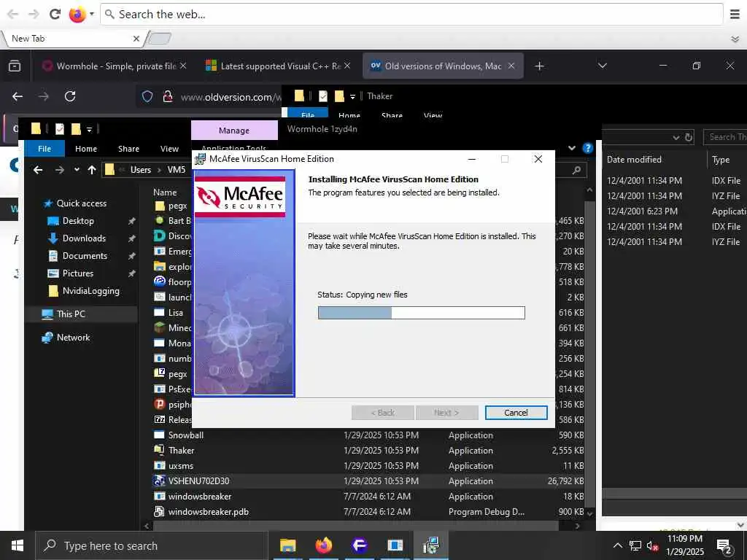Screen dimensions: 747x560
Task: Cancel the McAfee VirusScan installation
Action: 516,413
